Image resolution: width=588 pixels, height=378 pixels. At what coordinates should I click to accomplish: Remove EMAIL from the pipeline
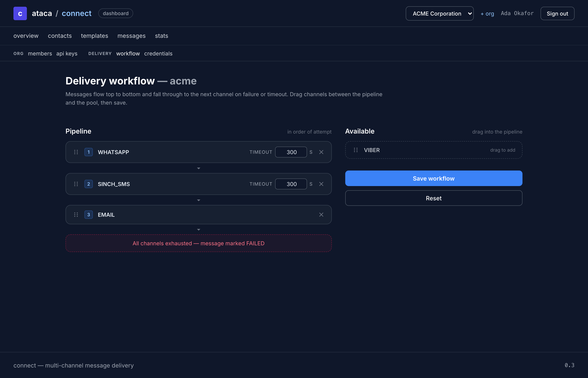[321, 215]
